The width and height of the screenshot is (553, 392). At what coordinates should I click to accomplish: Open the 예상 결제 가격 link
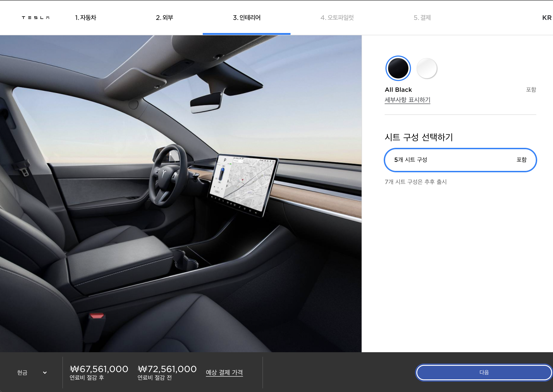pyautogui.click(x=224, y=373)
